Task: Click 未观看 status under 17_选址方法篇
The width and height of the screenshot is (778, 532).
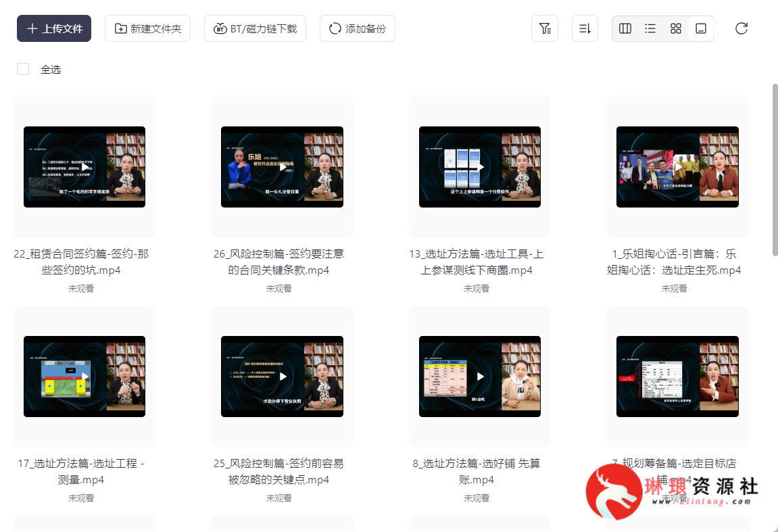Action: click(x=81, y=498)
